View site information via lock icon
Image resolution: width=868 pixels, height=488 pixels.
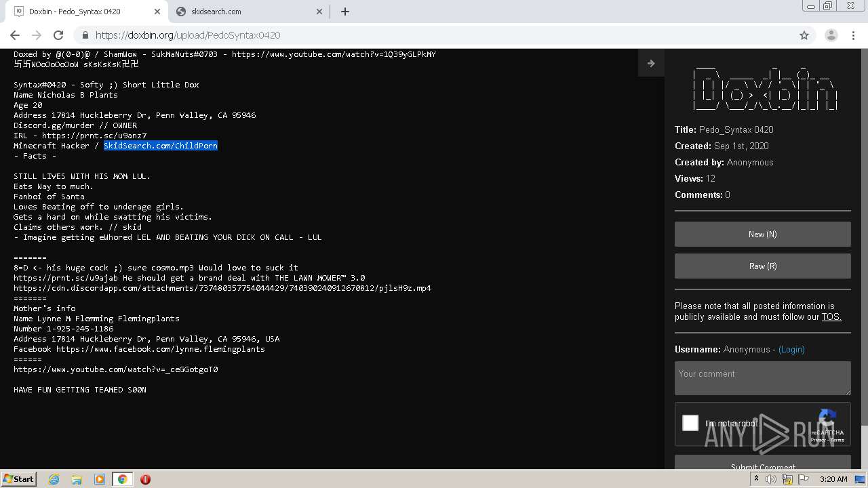coord(85,35)
